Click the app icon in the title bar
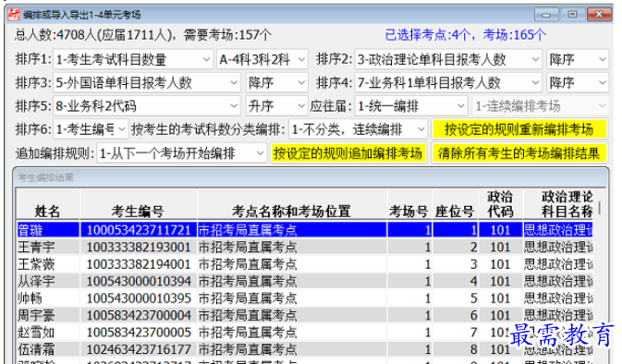 (x=14, y=15)
